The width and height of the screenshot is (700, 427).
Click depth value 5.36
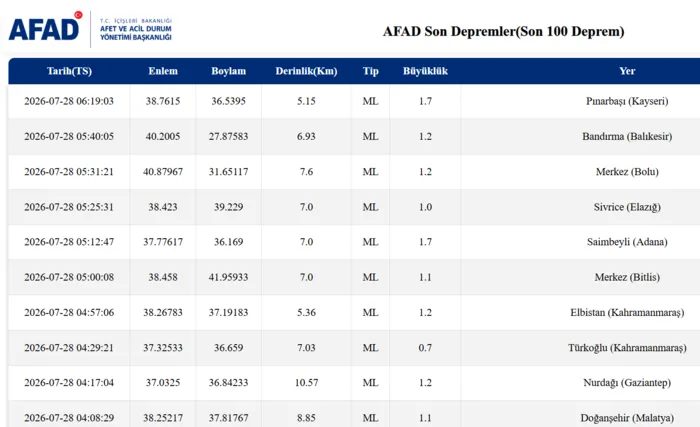[x=306, y=313]
